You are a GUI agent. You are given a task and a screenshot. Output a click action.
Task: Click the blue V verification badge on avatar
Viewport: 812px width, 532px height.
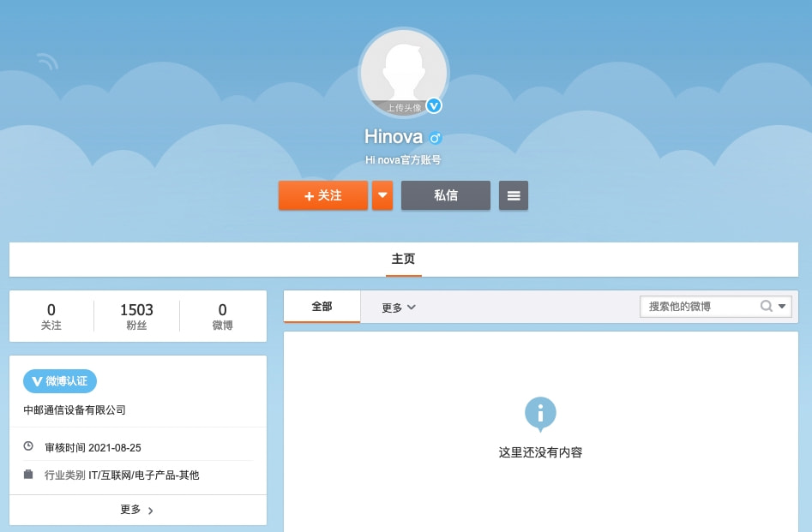tap(434, 106)
